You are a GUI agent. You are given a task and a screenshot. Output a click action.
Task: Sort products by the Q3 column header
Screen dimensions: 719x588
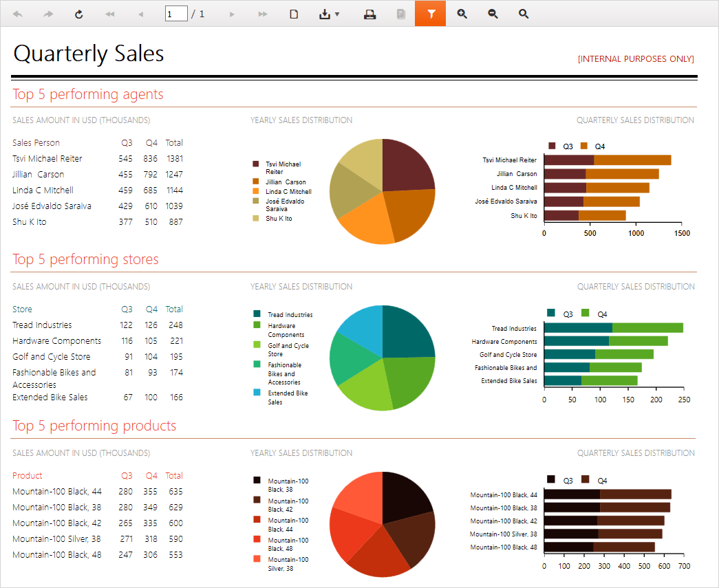tap(127, 475)
